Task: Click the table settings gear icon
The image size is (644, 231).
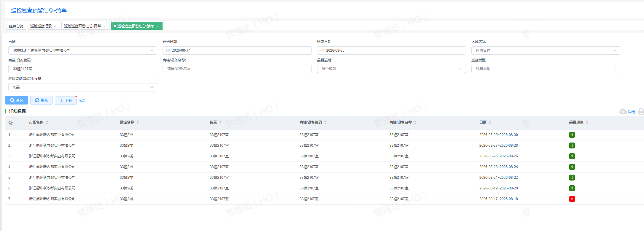Action: pos(11,123)
